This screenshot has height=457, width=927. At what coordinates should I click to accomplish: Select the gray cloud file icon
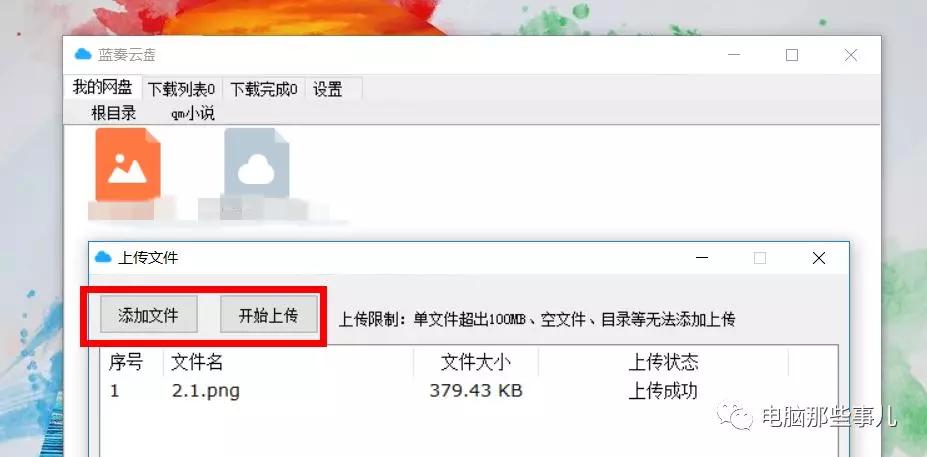pos(256,163)
